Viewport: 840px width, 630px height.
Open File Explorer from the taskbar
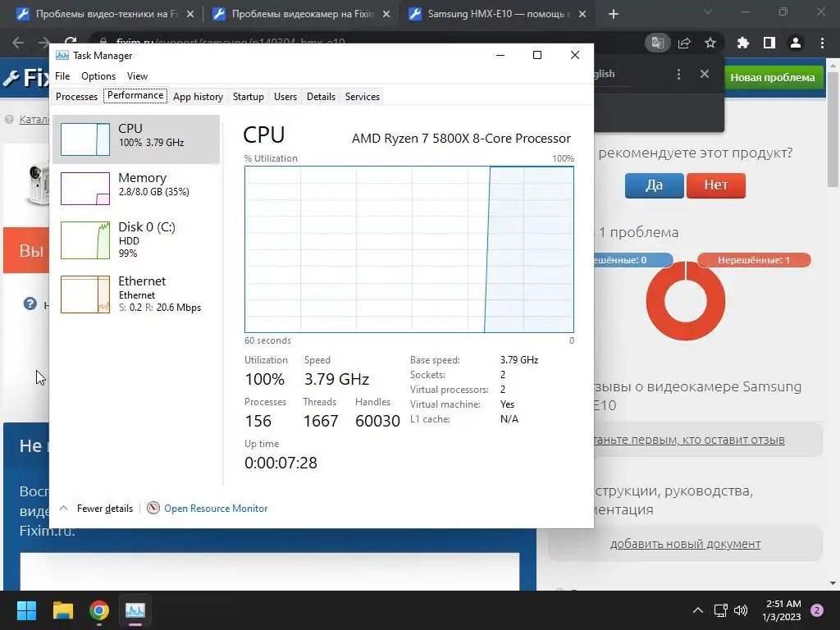click(x=62, y=610)
